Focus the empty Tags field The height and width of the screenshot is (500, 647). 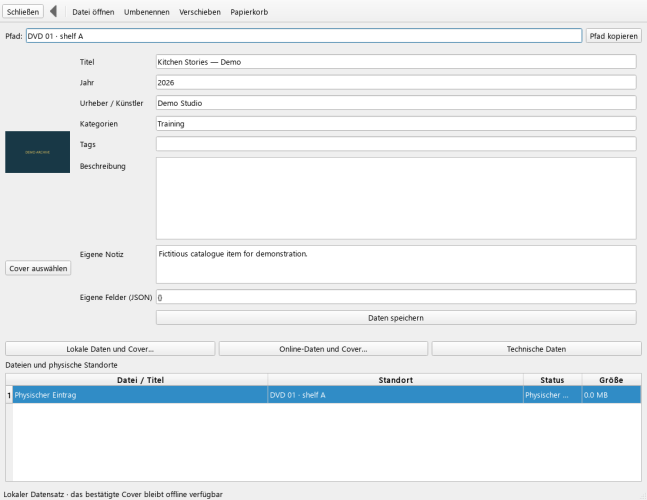click(396, 144)
